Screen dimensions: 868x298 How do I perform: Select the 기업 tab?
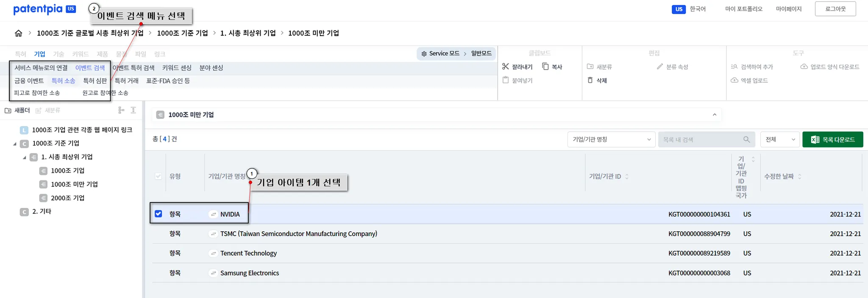click(x=39, y=54)
